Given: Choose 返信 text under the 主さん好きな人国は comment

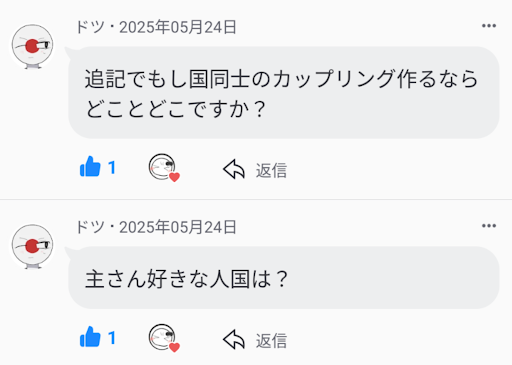Looking at the screenshot, I should 271,341.
